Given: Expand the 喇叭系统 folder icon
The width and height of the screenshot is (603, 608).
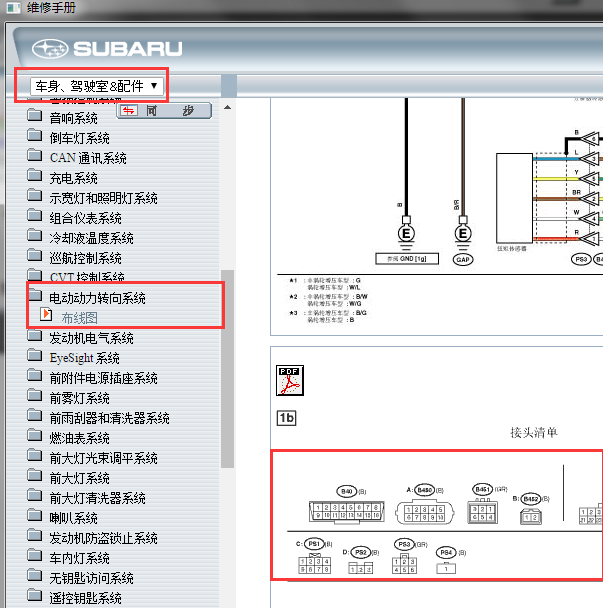Looking at the screenshot, I should tap(35, 515).
